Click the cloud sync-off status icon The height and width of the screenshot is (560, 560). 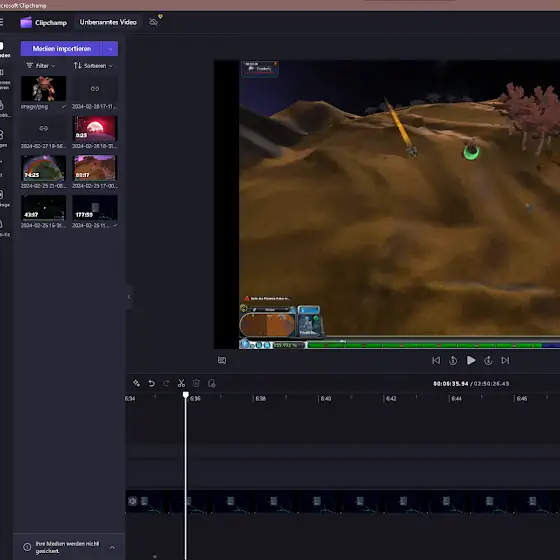154,22
